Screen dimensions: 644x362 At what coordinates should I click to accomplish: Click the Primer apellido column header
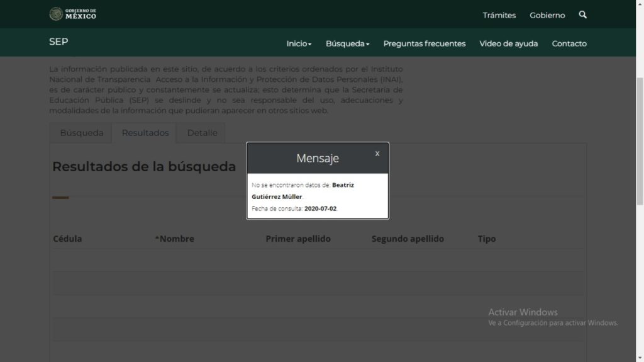tap(298, 239)
